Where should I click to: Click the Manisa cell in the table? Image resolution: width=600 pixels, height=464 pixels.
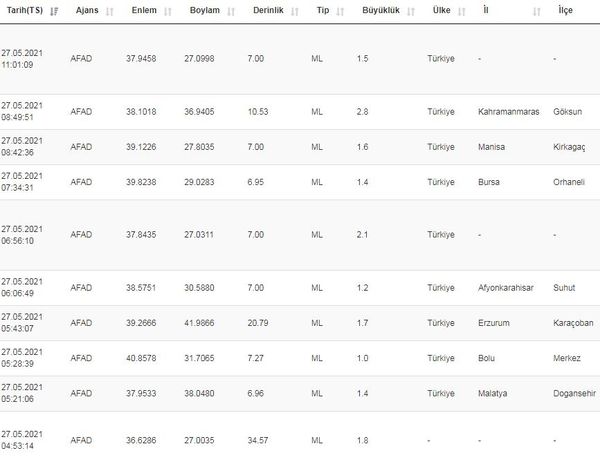(x=493, y=146)
